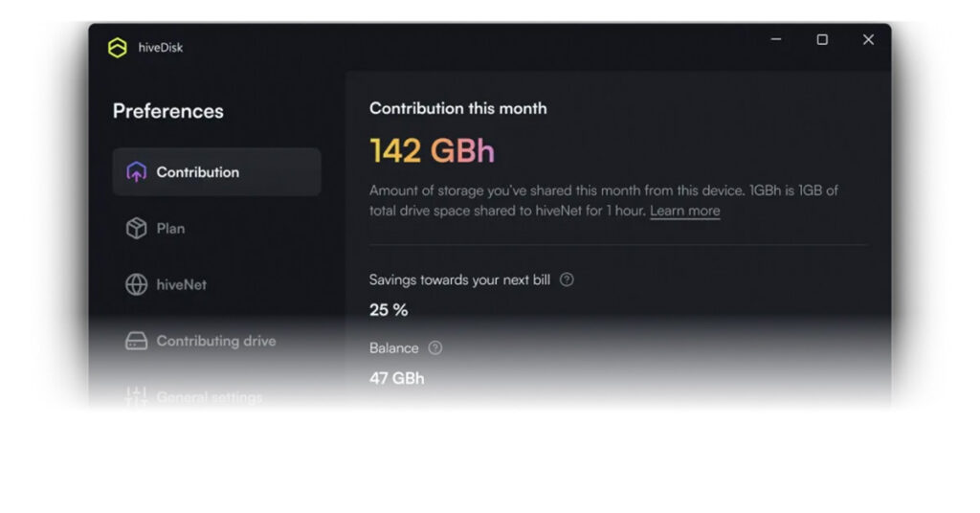Viewport: 980px width, 513px height.
Task: Select the Contribution preferences label
Action: coord(197,172)
